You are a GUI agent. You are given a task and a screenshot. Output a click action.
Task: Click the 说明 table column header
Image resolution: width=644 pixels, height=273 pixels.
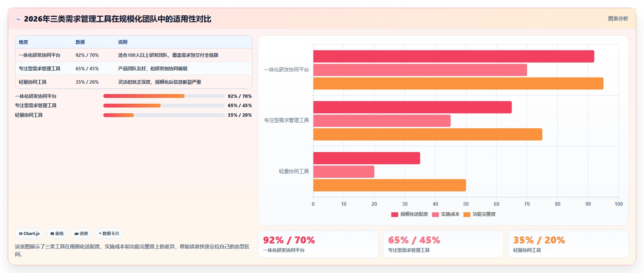[123, 42]
